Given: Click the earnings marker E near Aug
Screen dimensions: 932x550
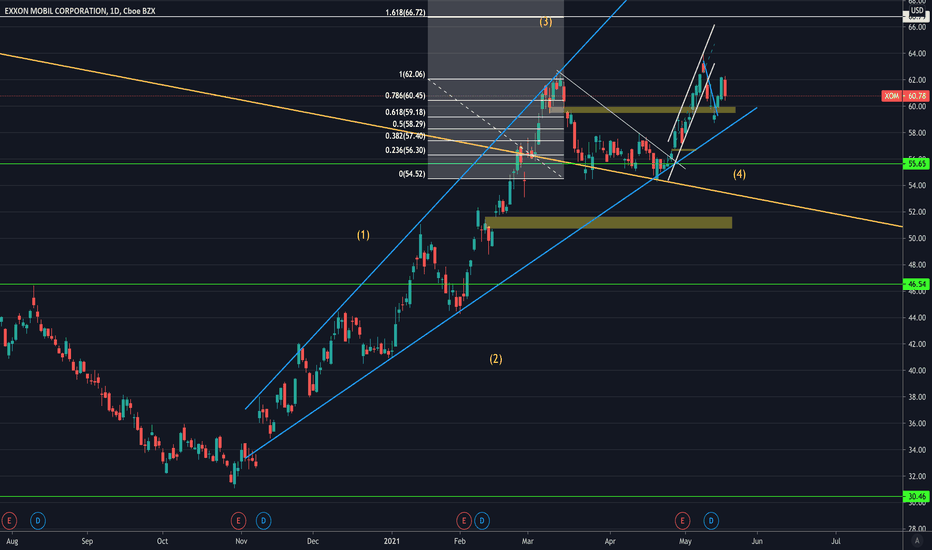Looking at the screenshot, I should [x=9, y=521].
